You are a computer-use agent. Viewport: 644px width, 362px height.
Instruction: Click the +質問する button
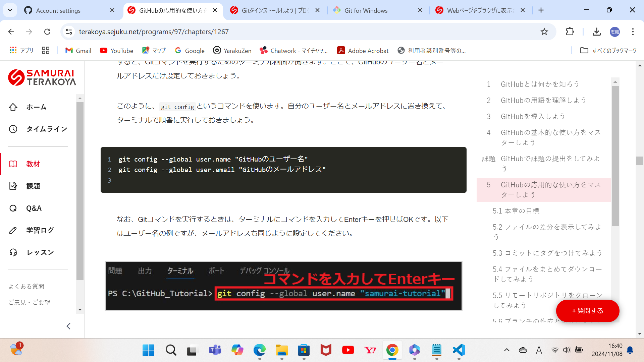pos(588,311)
